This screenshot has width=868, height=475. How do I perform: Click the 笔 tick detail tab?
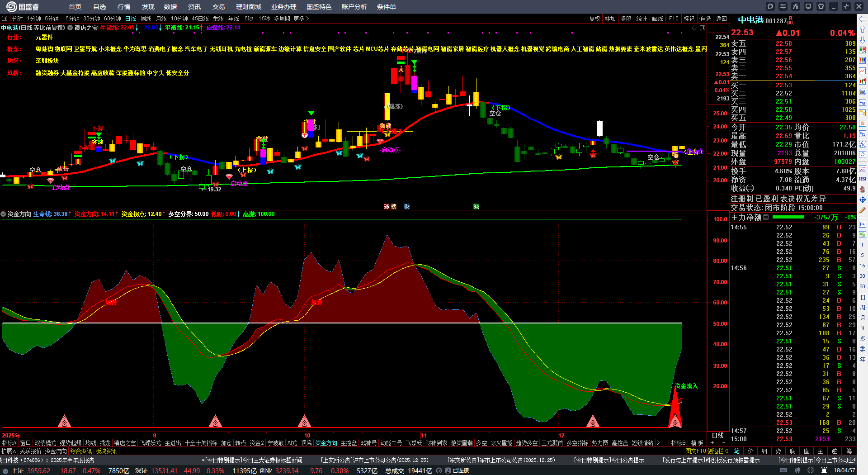737,451
